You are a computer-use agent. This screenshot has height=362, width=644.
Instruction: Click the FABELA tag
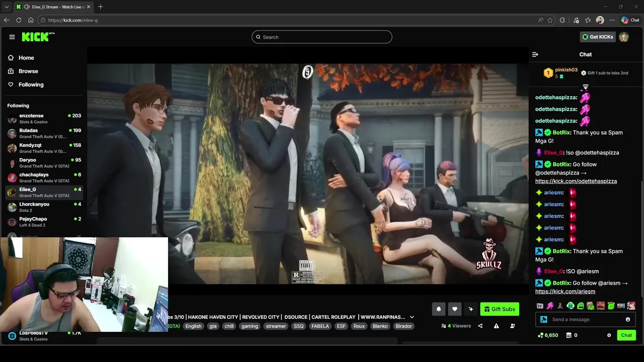pyautogui.click(x=320, y=326)
